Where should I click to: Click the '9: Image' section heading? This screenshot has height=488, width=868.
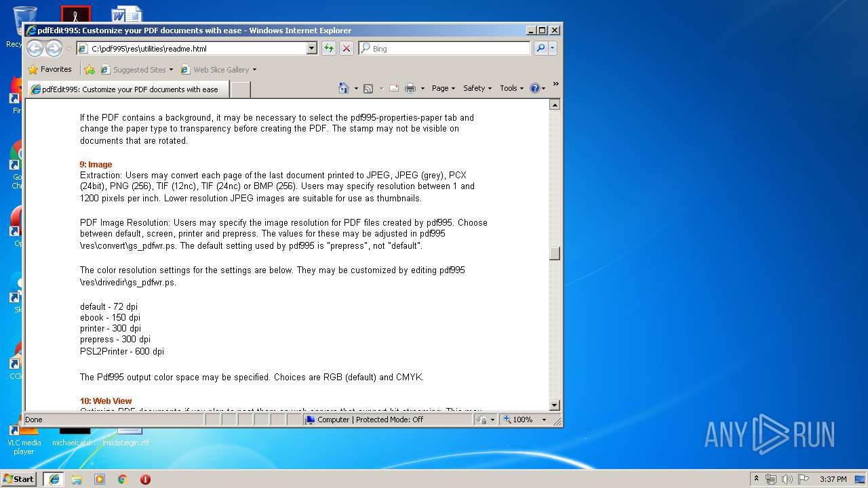pos(96,164)
